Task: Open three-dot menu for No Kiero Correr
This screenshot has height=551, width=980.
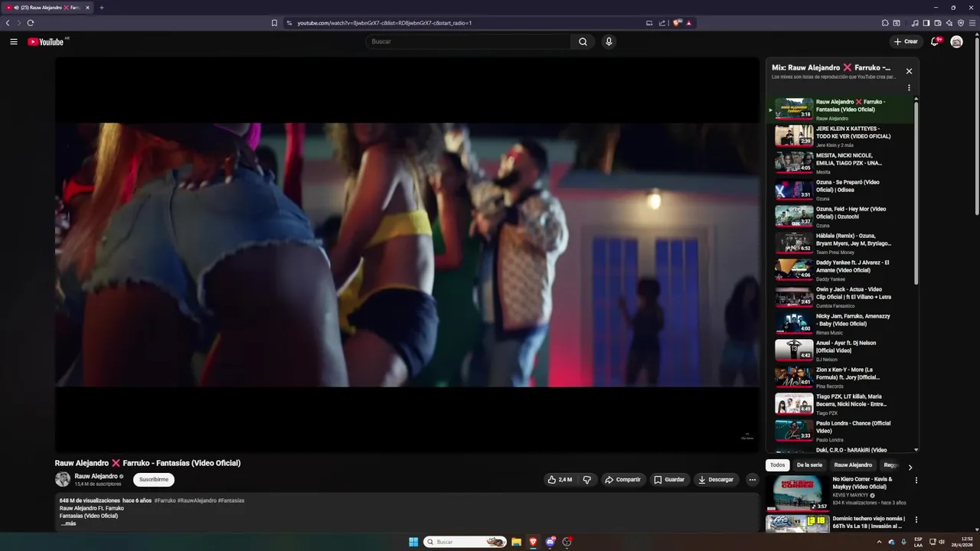Action: click(x=916, y=481)
